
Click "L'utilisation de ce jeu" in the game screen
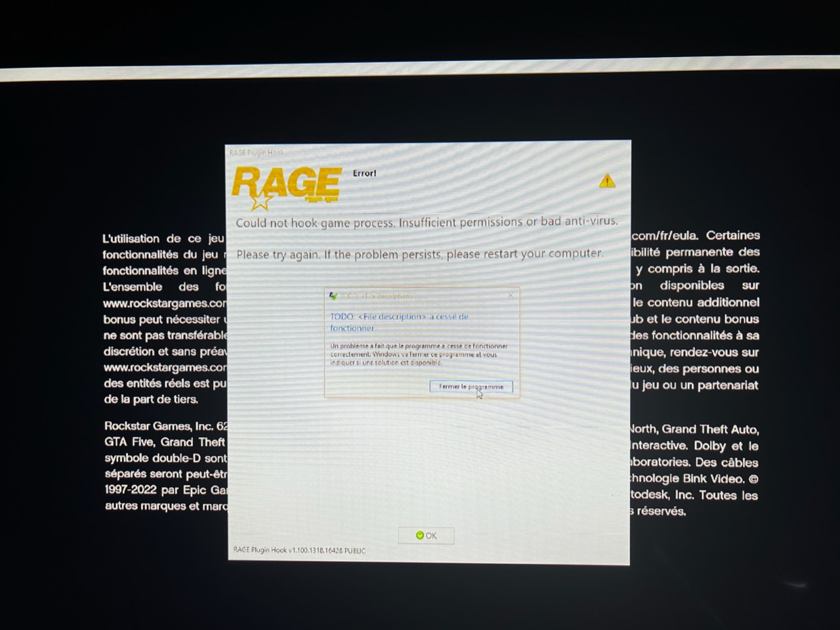click(x=163, y=239)
